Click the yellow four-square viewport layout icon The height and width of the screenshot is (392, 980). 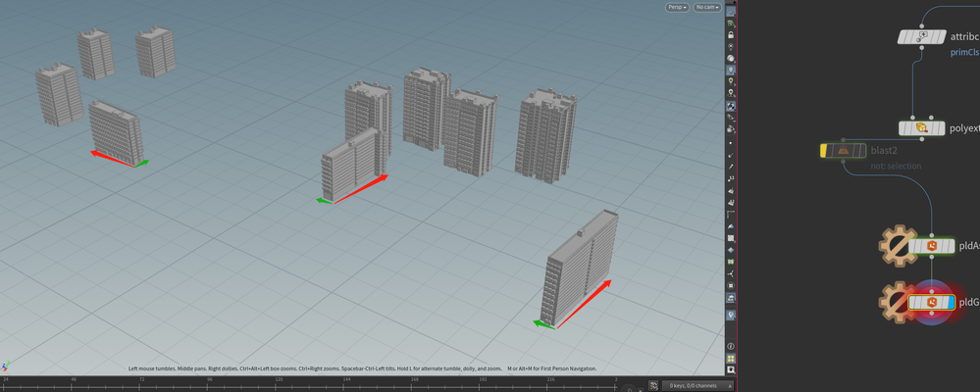click(731, 359)
